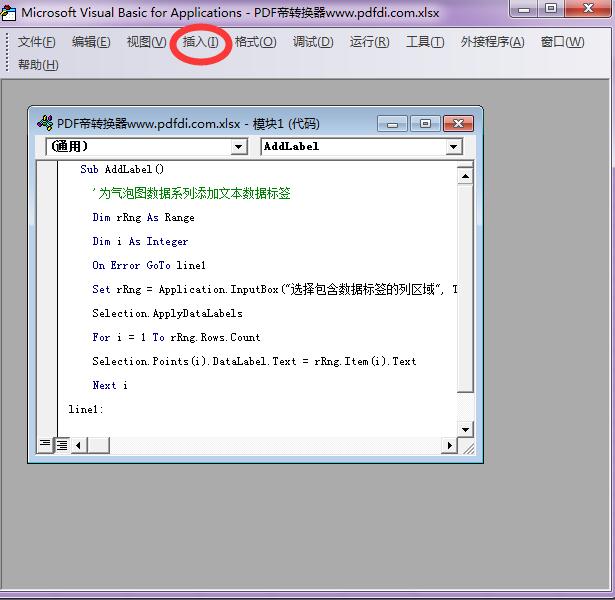Open the 运行(R) menu
Screen dimensions: 615x600
[x=369, y=42]
